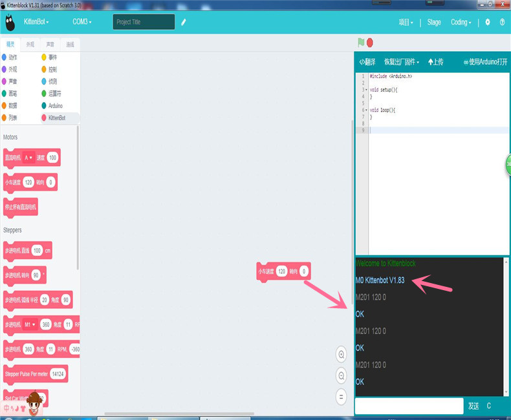Viewport: 511px width, 420px height.
Task: Zoom in the workspace with the plus magnifier
Action: tap(342, 354)
